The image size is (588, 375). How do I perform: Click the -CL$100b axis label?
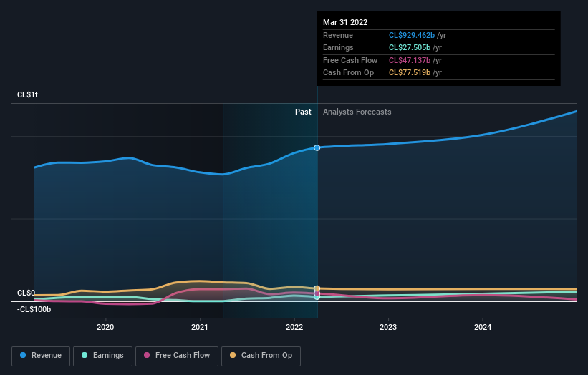34,309
